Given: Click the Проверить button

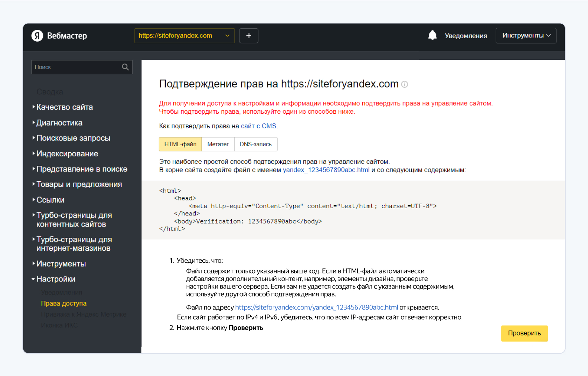Looking at the screenshot, I should coord(524,333).
